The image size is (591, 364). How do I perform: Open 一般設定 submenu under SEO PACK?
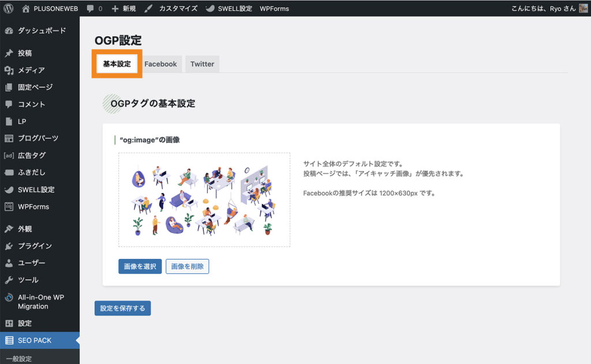point(19,359)
